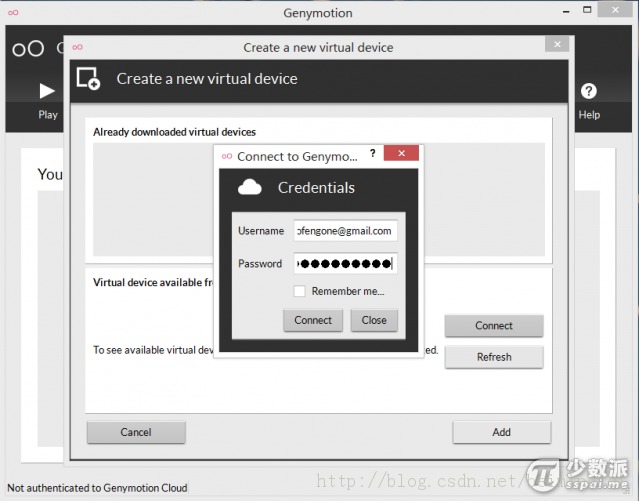The height and width of the screenshot is (501, 639).
Task: Open Help question mark icon in main window
Action: click(x=588, y=91)
